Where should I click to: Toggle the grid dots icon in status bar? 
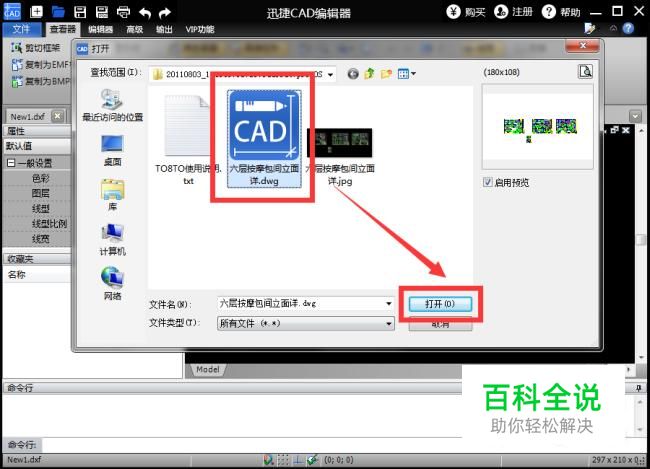pos(283,460)
